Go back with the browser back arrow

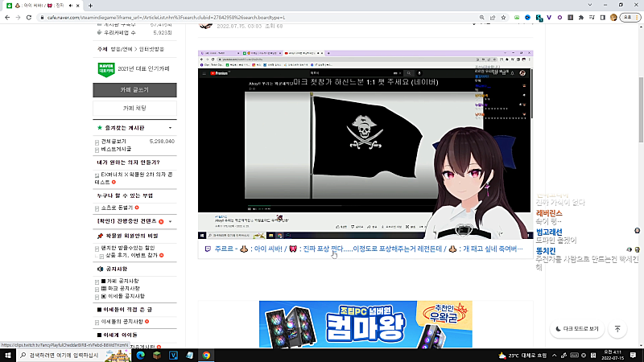[7, 18]
